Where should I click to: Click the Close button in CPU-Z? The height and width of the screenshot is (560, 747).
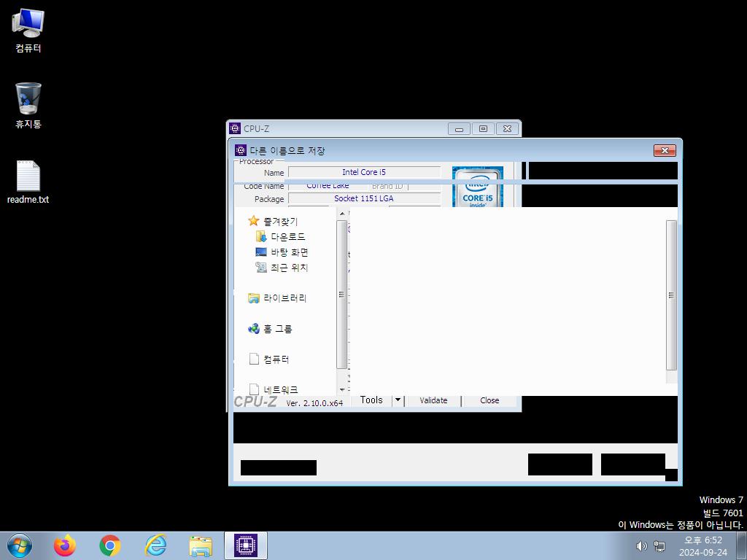coord(489,400)
